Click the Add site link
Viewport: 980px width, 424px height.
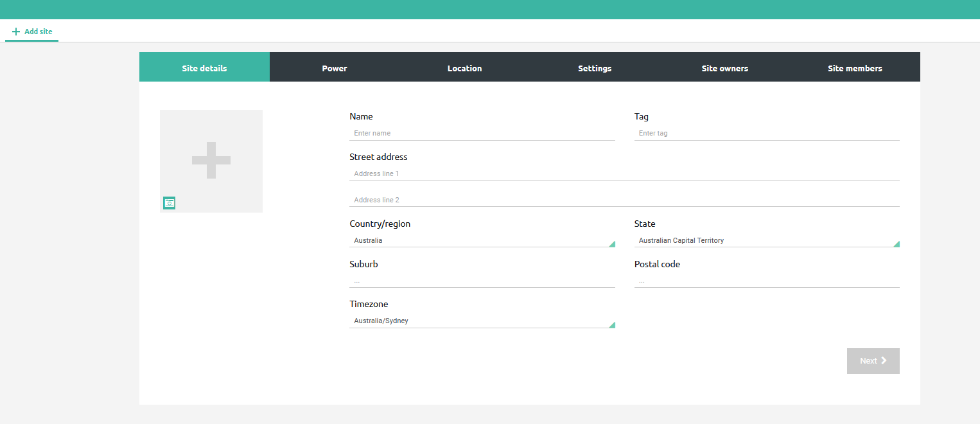(37, 31)
